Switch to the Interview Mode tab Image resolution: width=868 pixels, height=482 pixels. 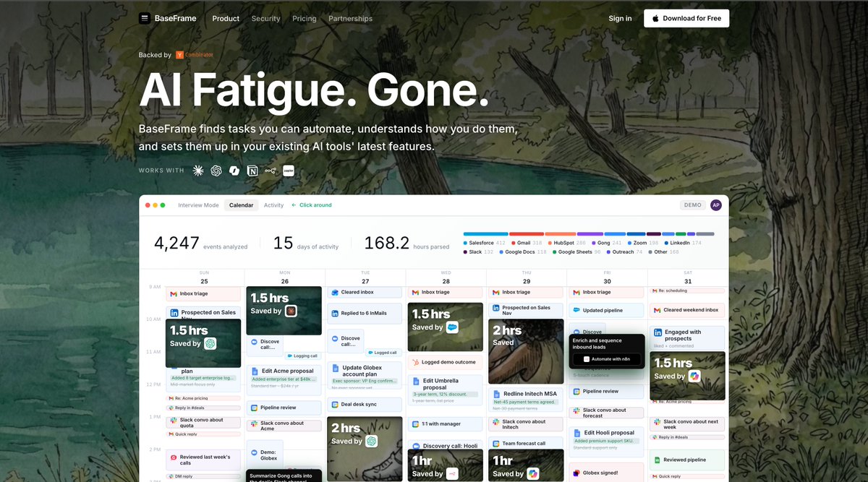[198, 205]
